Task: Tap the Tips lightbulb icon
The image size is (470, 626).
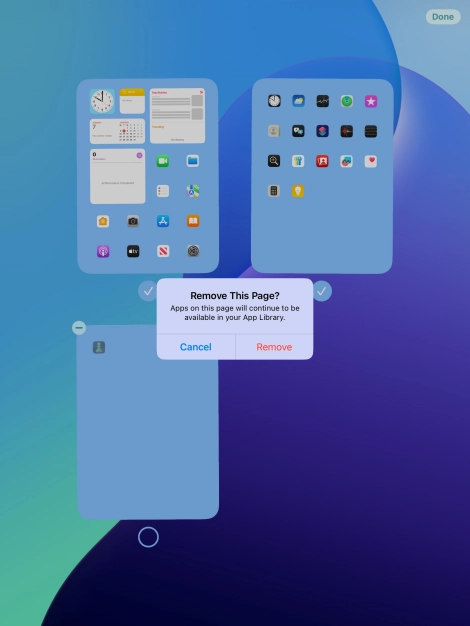Action: tap(298, 191)
